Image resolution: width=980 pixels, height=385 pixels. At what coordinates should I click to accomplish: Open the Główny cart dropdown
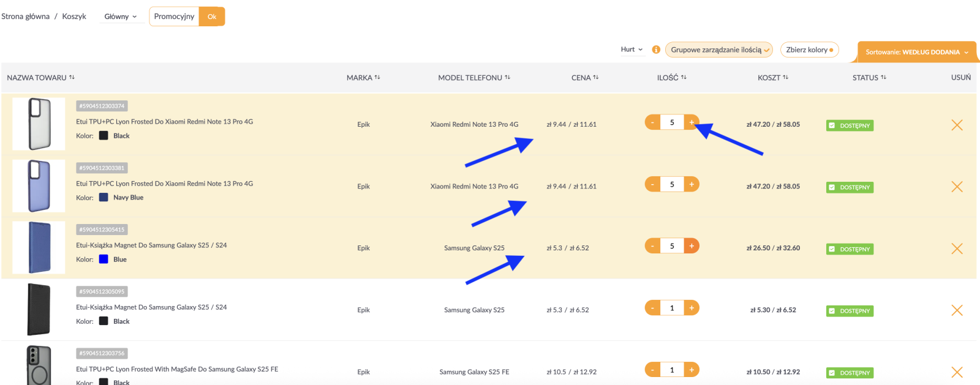click(121, 17)
